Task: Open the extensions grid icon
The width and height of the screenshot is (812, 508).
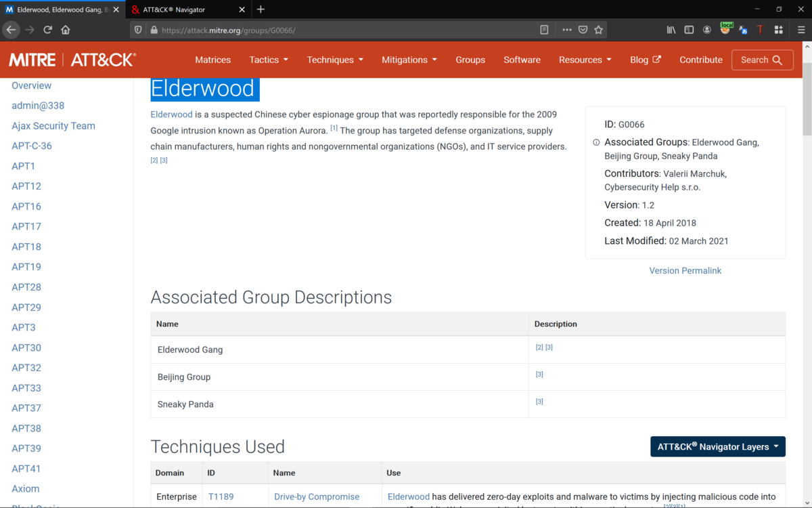Action: pyautogui.click(x=778, y=30)
